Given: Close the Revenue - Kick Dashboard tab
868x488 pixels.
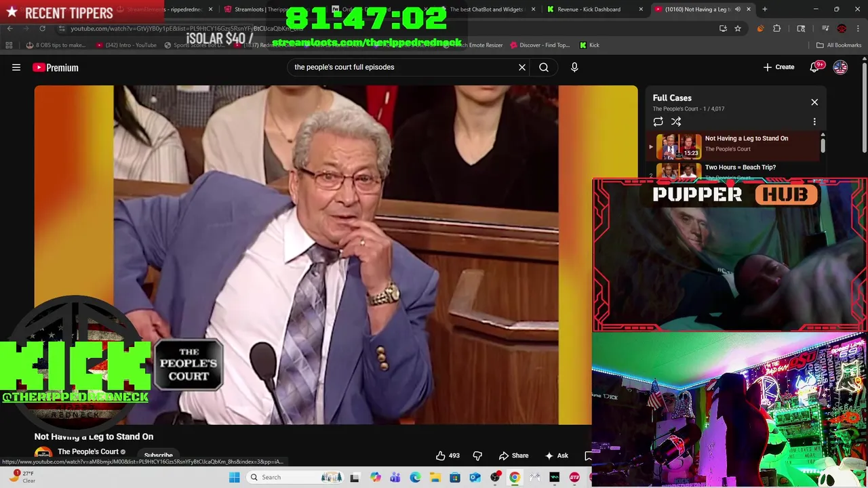Looking at the screenshot, I should click(641, 9).
